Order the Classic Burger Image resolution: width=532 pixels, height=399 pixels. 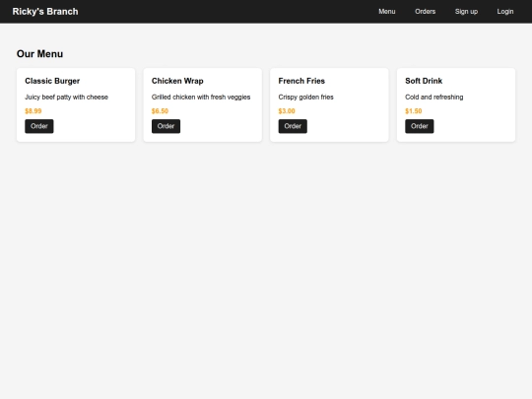coord(39,126)
